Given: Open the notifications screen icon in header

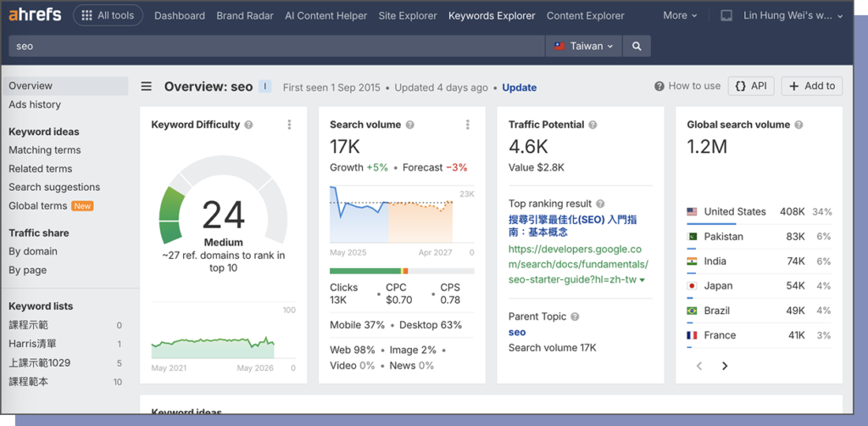Looking at the screenshot, I should pos(726,16).
